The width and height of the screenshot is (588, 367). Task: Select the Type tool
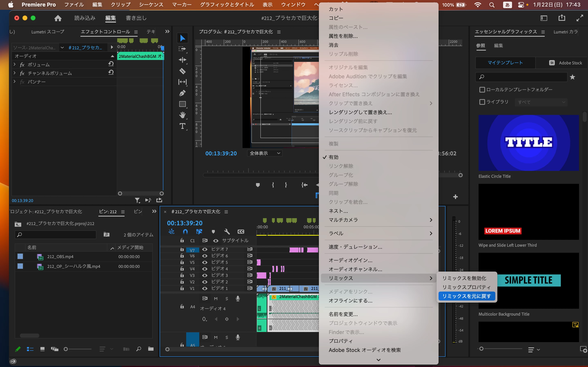[182, 126]
